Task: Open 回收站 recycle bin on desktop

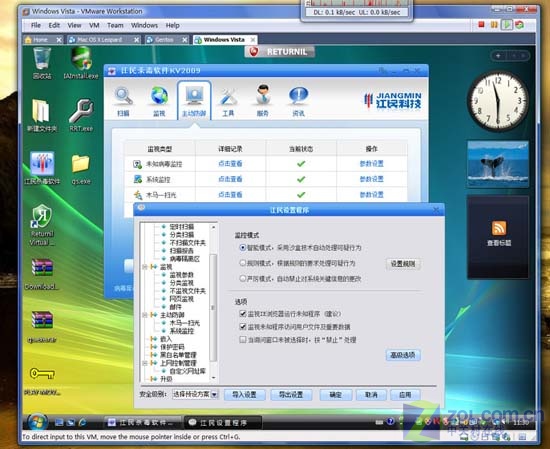Action: [42, 64]
